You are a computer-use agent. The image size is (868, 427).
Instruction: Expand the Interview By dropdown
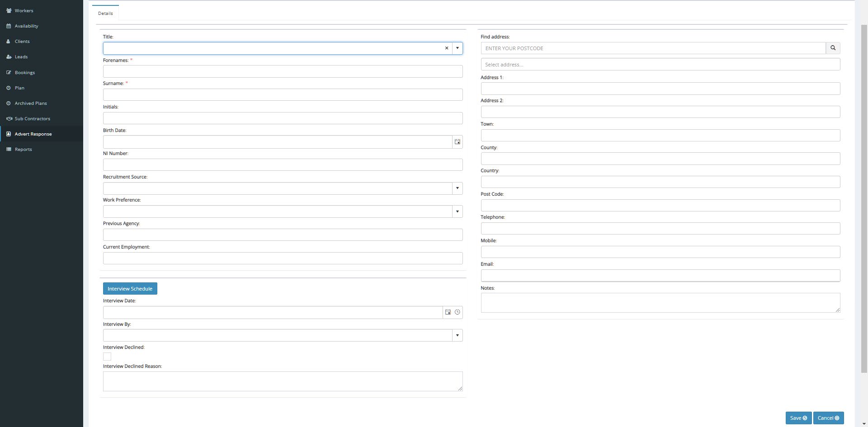click(x=457, y=335)
